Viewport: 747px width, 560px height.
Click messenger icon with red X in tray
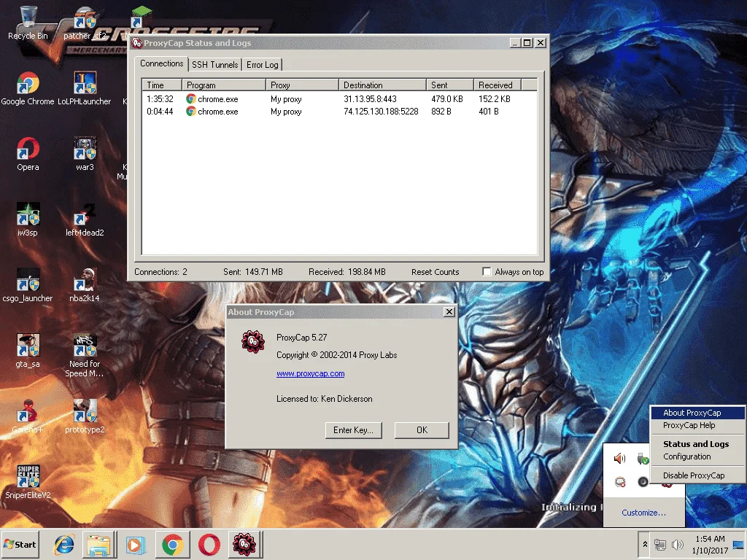click(619, 481)
